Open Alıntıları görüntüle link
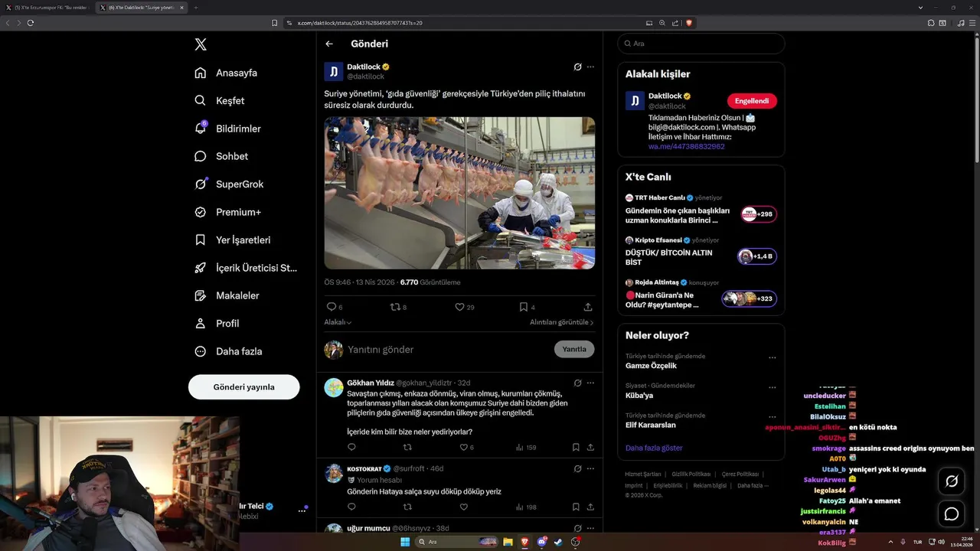 tap(562, 322)
